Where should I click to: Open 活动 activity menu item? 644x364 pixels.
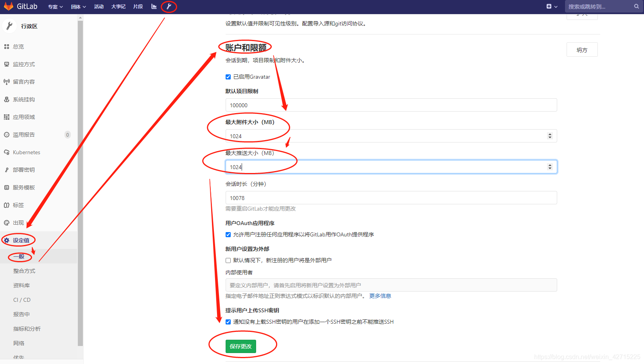(99, 7)
